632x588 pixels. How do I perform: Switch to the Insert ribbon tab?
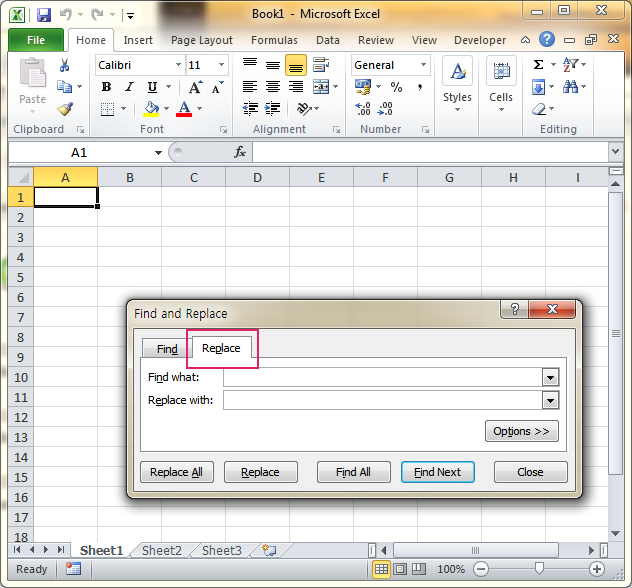pyautogui.click(x=138, y=40)
